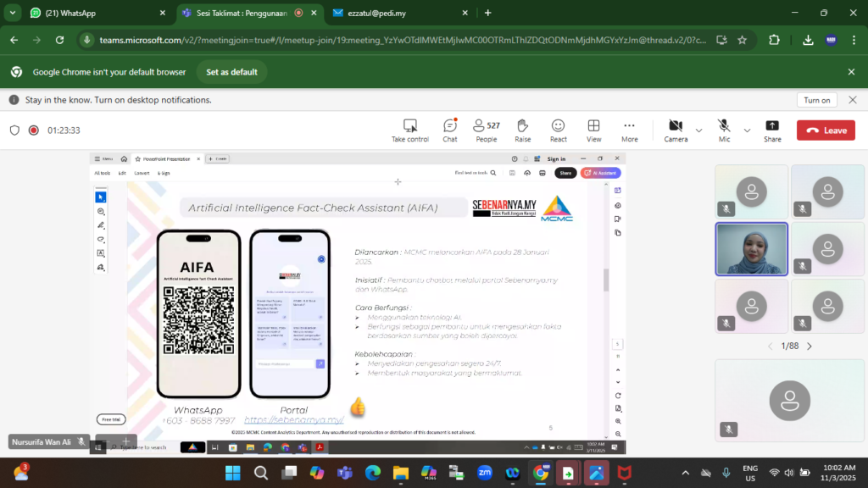Screen dimensions: 868x488
Task: Open the battery status in the system tray
Action: click(x=805, y=473)
